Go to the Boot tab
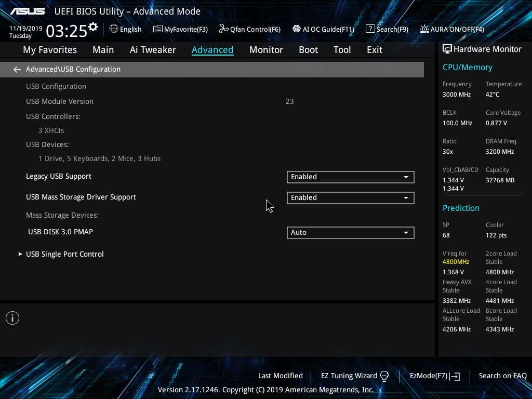Viewport: 532px width, 399px height. [308, 50]
